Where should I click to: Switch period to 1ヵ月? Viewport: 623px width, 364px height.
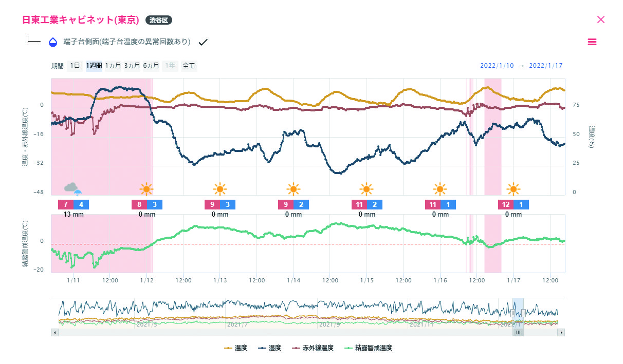(113, 66)
